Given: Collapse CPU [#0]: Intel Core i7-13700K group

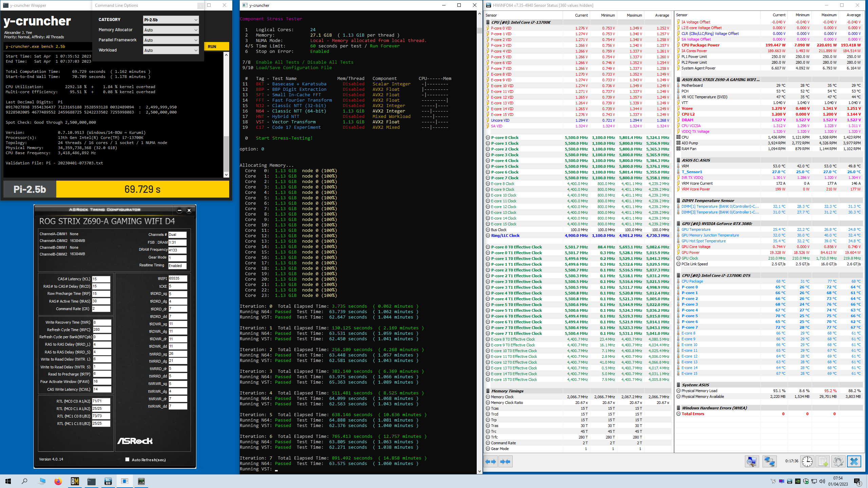Looking at the screenshot, I should [x=488, y=22].
